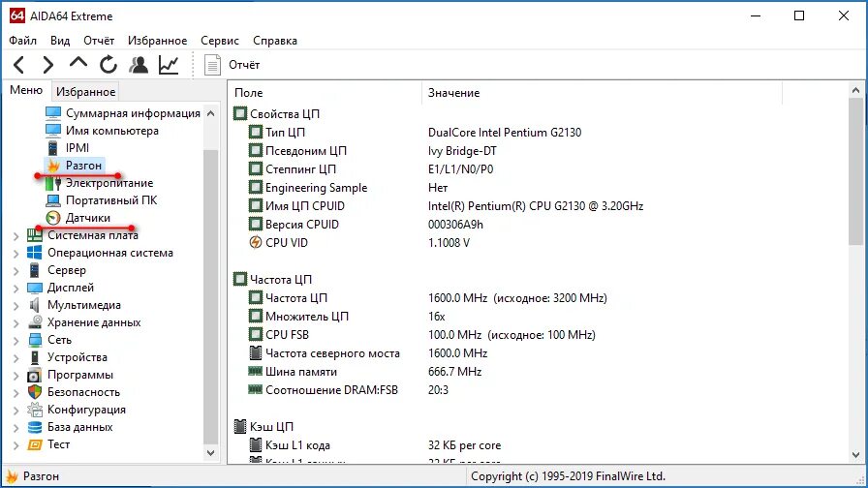Image resolution: width=868 pixels, height=488 pixels.
Task: Click the Портативный ПК laptop icon
Action: [53, 200]
